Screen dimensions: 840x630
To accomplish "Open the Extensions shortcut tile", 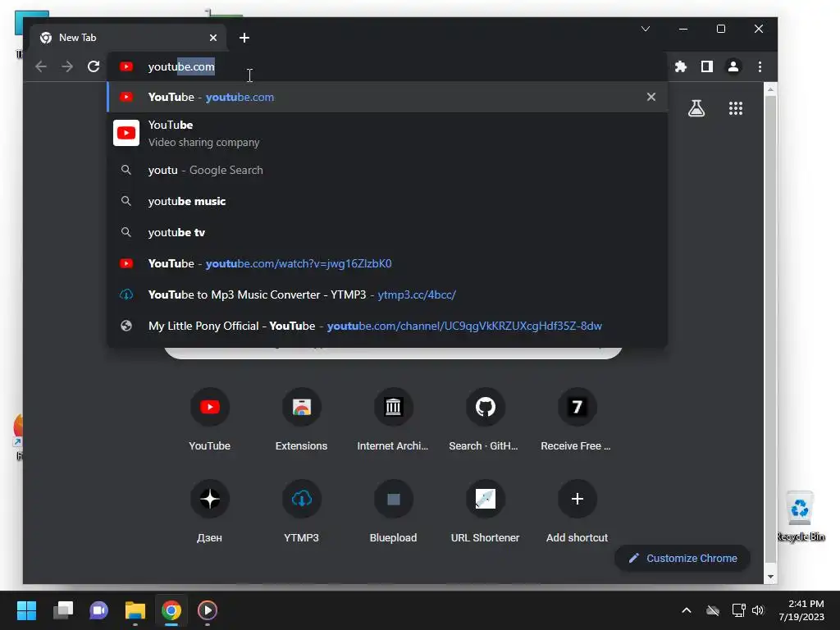I will (x=302, y=421).
